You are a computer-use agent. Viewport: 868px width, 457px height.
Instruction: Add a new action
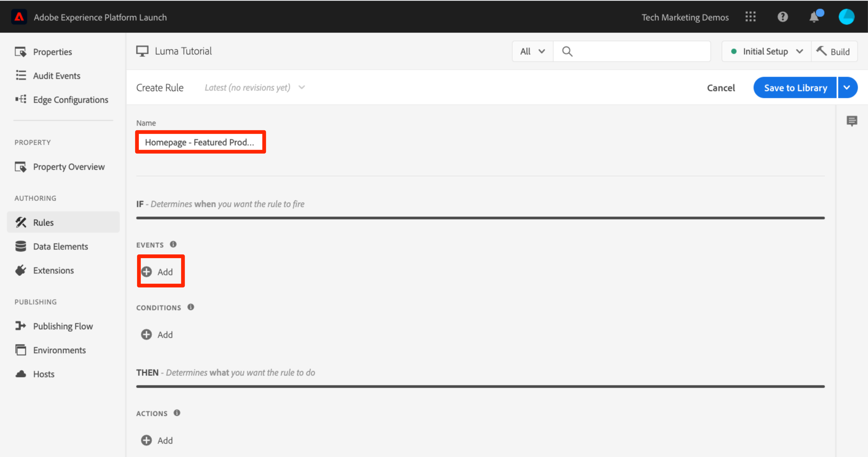(157, 440)
